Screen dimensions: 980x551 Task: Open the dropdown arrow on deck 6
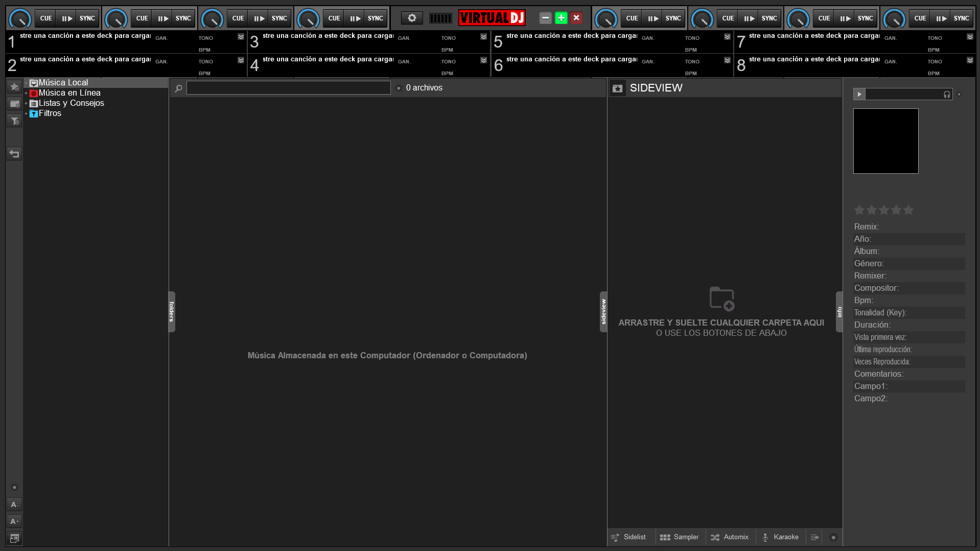tap(727, 60)
